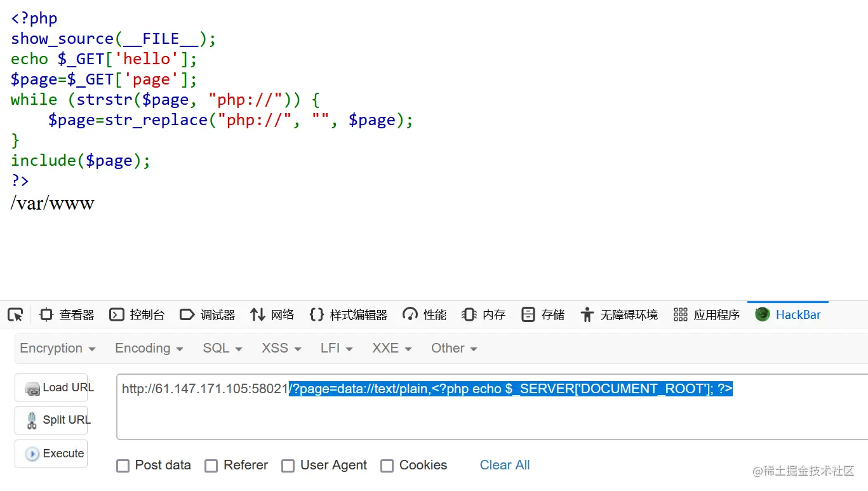Open the 存储 storage tab

(543, 314)
